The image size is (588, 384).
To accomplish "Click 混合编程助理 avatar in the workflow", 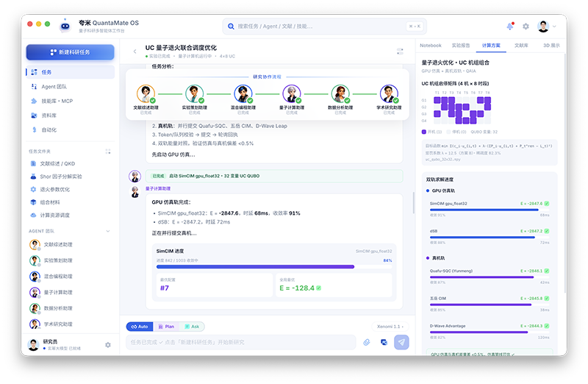I will tap(243, 94).
